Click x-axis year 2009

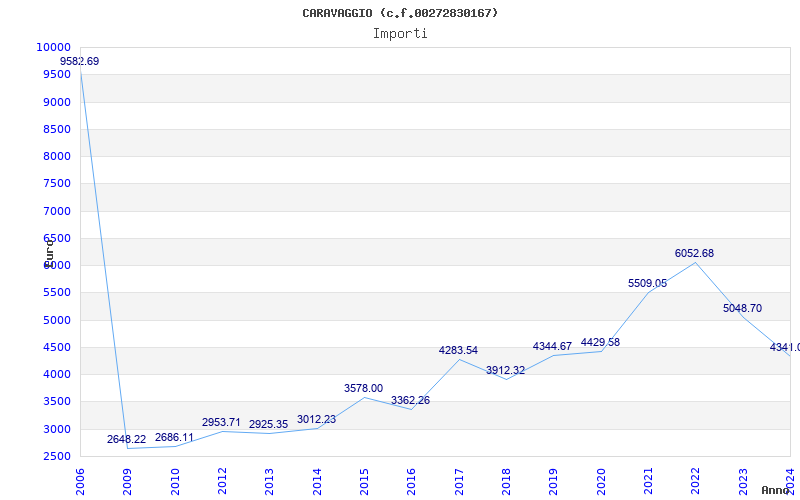click(127, 481)
